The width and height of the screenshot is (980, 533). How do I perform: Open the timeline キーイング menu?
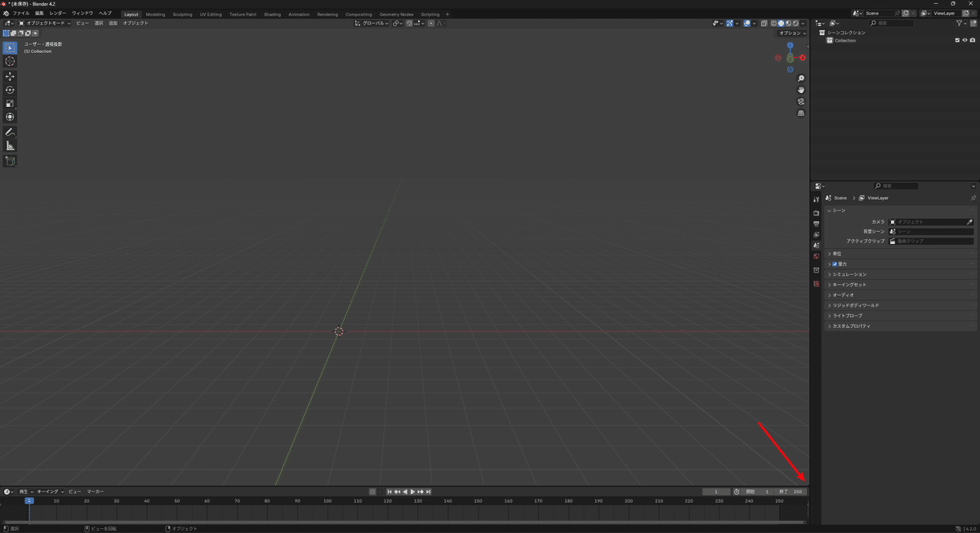[50, 491]
